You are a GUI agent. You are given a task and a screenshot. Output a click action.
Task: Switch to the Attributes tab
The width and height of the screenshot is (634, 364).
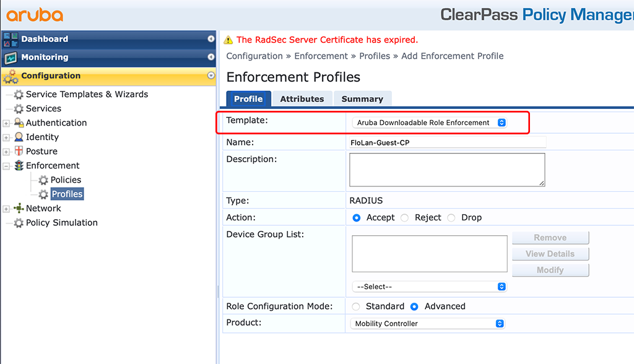302,98
